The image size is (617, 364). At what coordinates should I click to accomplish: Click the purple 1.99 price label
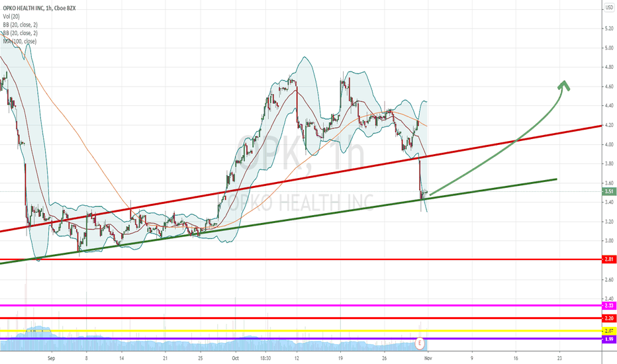(x=609, y=339)
